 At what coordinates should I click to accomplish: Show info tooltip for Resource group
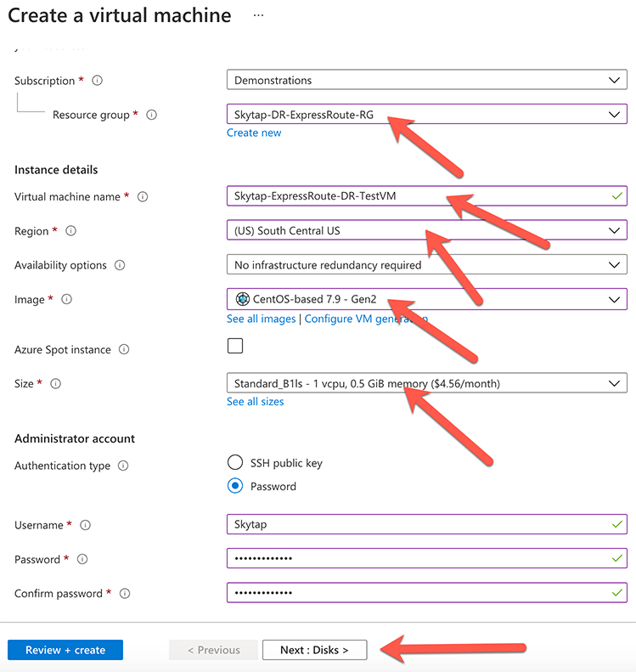tap(152, 115)
